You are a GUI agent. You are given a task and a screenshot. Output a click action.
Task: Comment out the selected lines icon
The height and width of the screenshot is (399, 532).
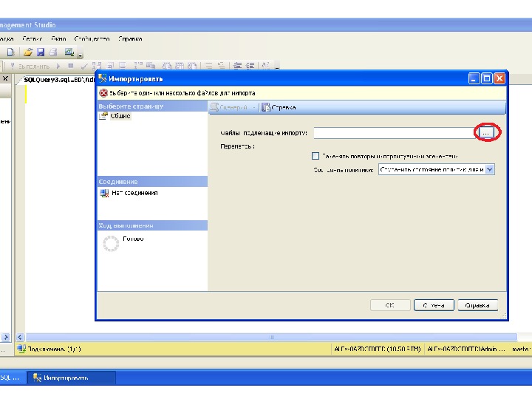coord(208,66)
